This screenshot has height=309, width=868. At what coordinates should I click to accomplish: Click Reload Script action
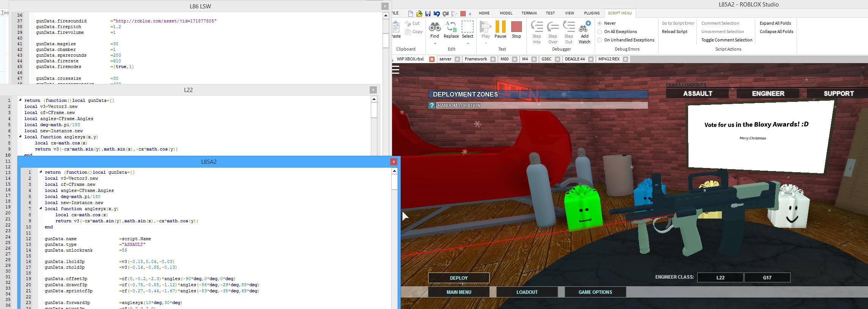674,32
